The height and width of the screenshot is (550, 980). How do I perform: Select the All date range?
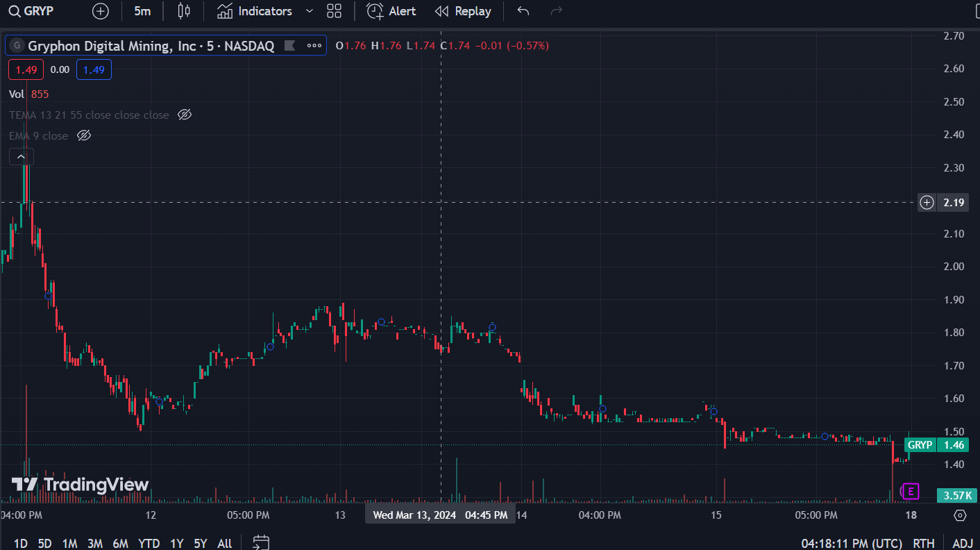coord(224,543)
